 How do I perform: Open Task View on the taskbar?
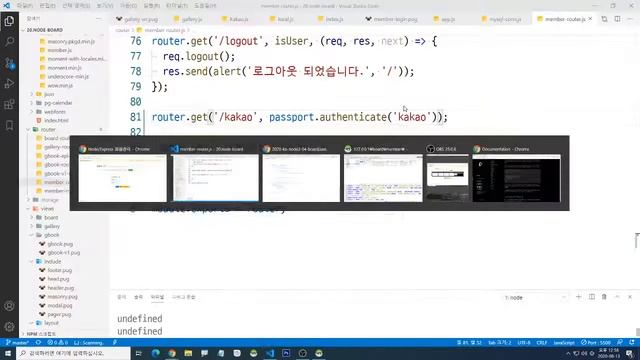click(139, 353)
